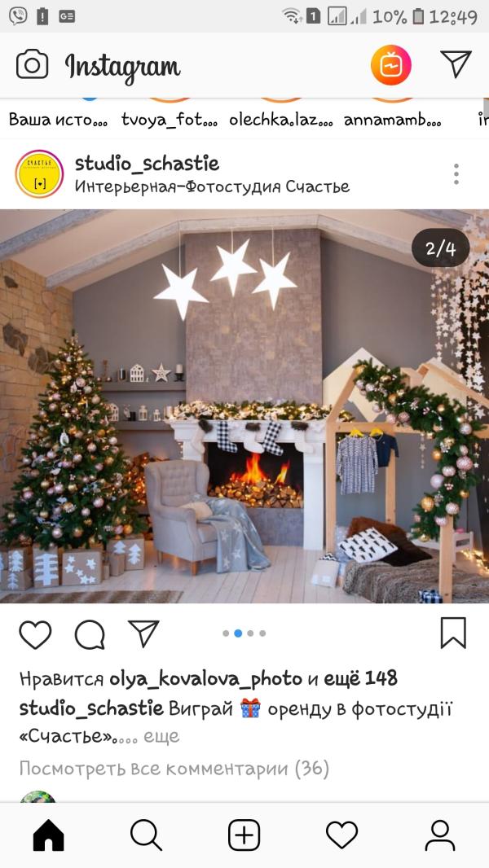Image resolution: width=489 pixels, height=868 pixels.
Task: Open your profile tab
Action: coord(440,835)
